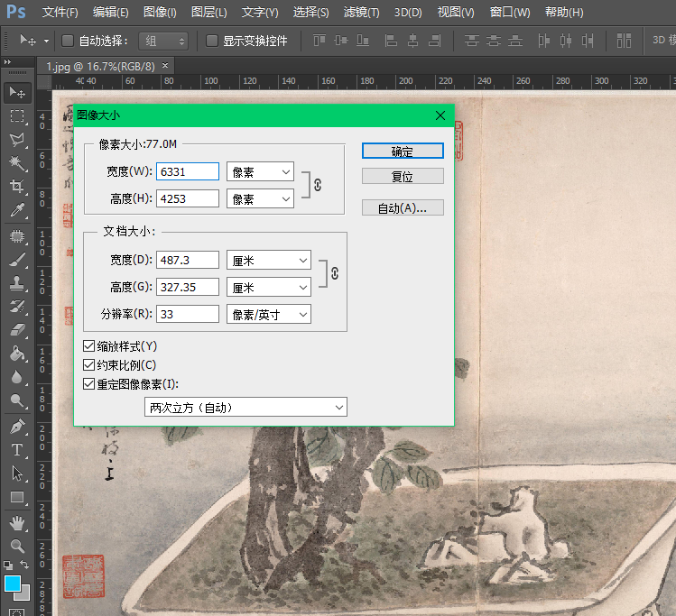
Task: Select the Horizontal Type tool
Action: [17, 450]
